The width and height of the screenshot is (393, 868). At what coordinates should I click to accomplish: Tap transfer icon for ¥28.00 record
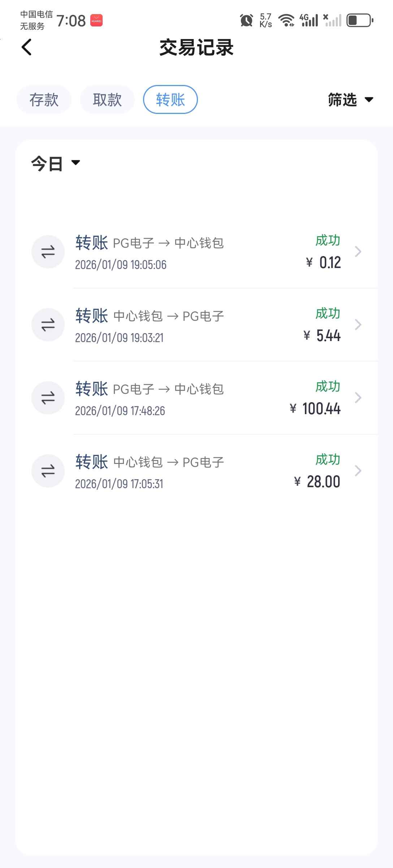[x=48, y=471]
